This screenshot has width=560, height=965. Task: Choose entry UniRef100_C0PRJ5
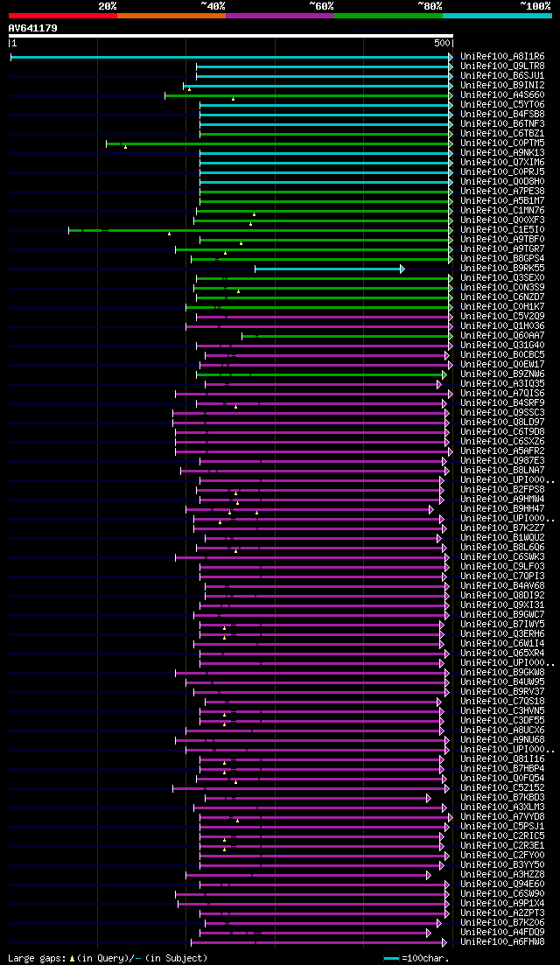[x=502, y=171]
